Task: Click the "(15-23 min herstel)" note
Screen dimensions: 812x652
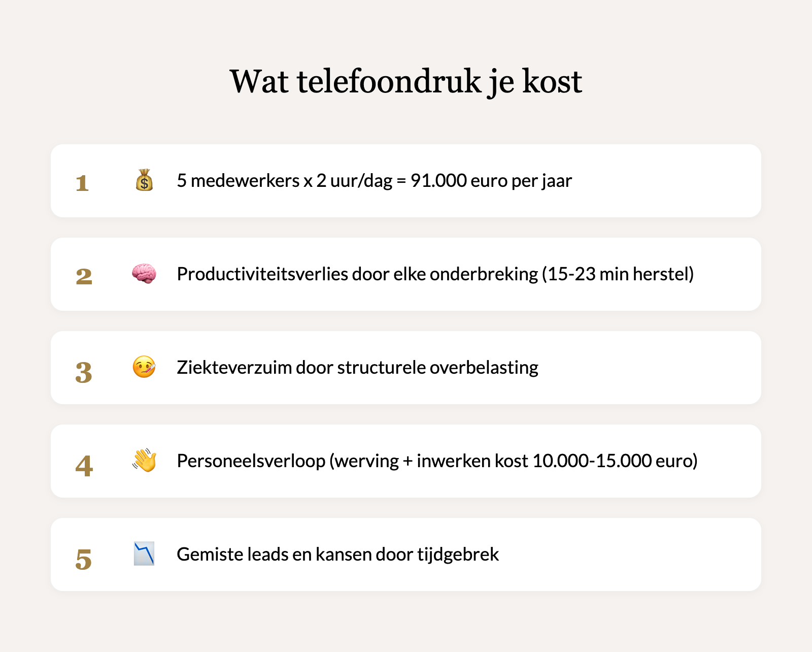Action: 618,274
